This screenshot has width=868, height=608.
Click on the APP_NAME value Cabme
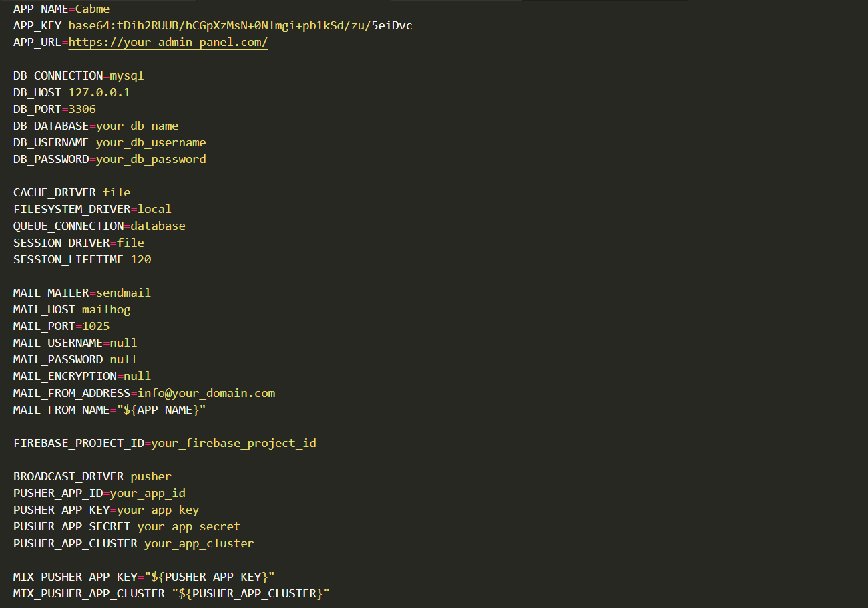point(93,9)
